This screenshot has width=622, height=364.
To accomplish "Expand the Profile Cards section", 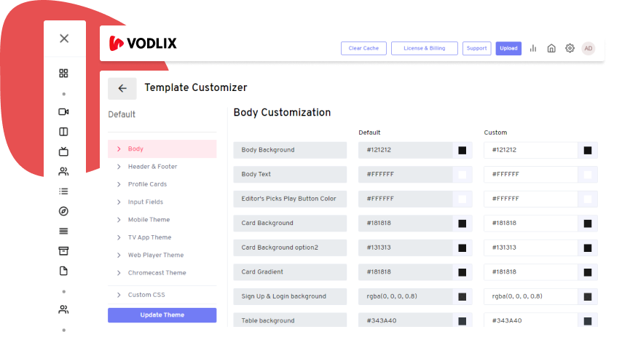I will click(147, 184).
